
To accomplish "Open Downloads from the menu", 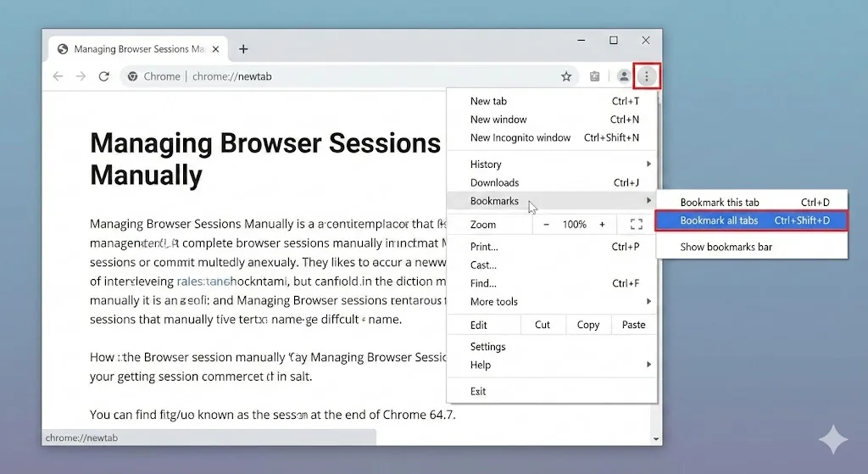I will point(552,183).
